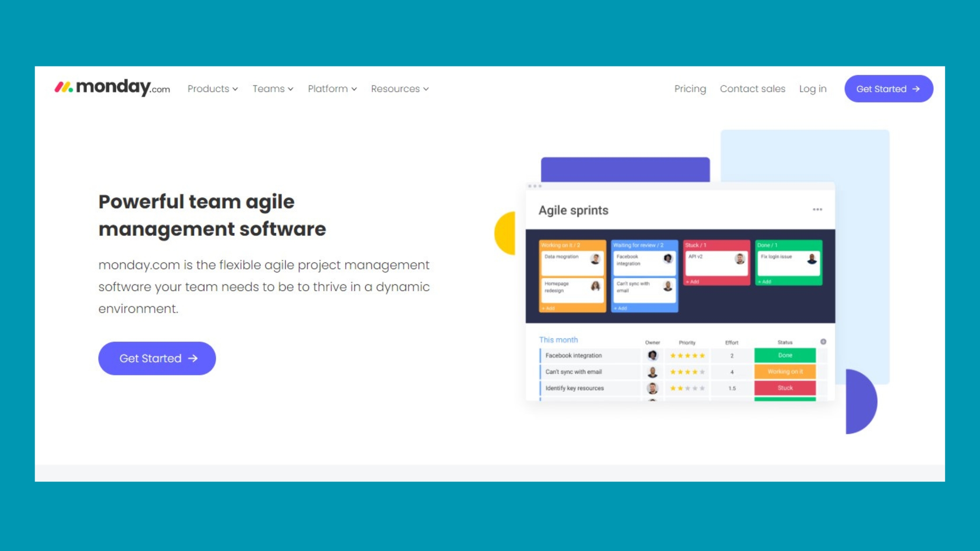This screenshot has height=551, width=980.
Task: Click the red Stuck status cell
Action: point(785,387)
